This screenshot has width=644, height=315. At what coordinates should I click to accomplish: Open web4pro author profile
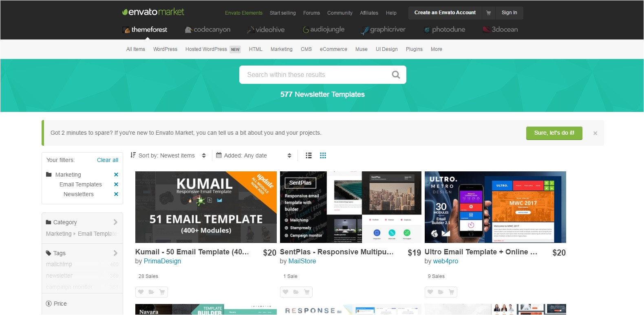tap(446, 261)
